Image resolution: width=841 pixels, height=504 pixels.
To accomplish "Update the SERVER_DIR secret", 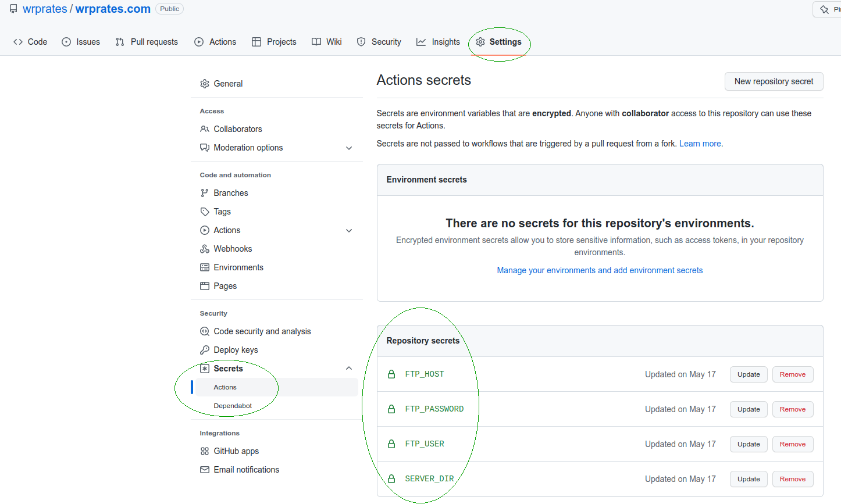I will tap(749, 479).
